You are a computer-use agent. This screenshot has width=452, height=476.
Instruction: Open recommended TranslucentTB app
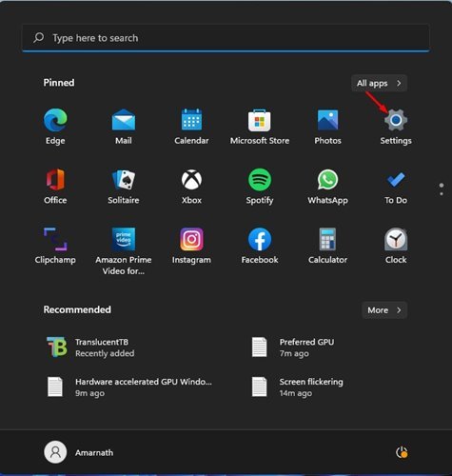coord(91,347)
